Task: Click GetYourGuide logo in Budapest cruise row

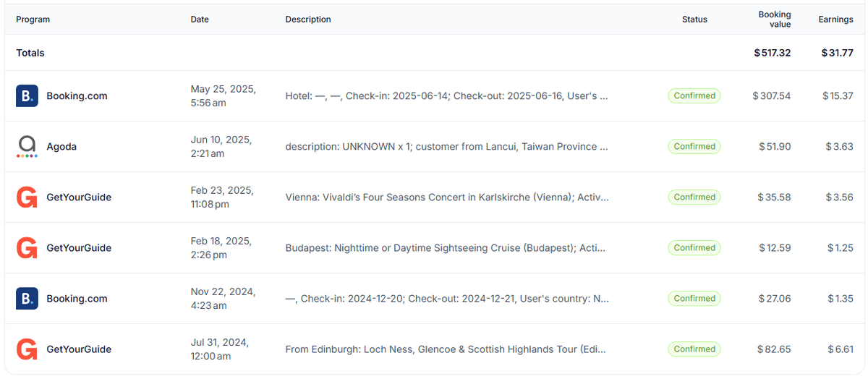Action: coord(27,247)
